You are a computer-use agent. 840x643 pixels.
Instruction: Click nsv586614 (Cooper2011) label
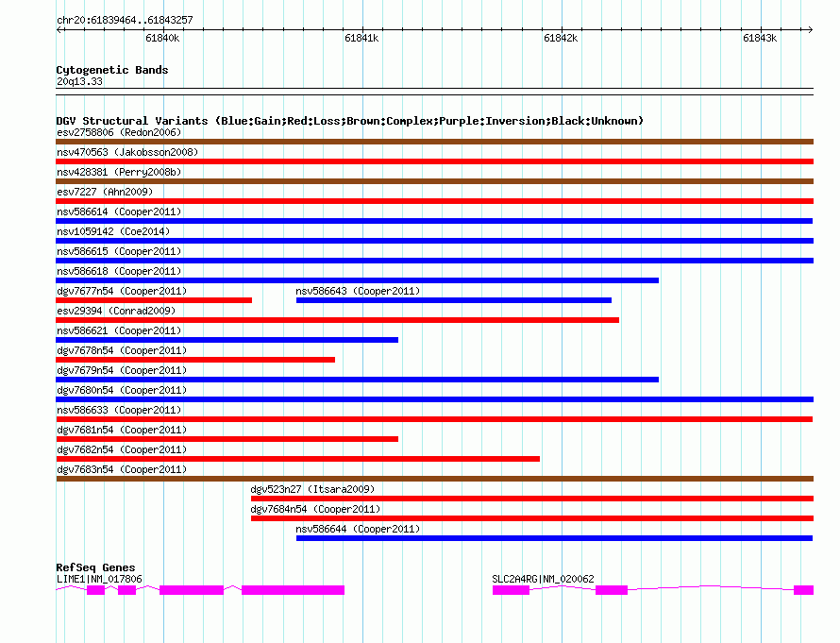click(119, 212)
